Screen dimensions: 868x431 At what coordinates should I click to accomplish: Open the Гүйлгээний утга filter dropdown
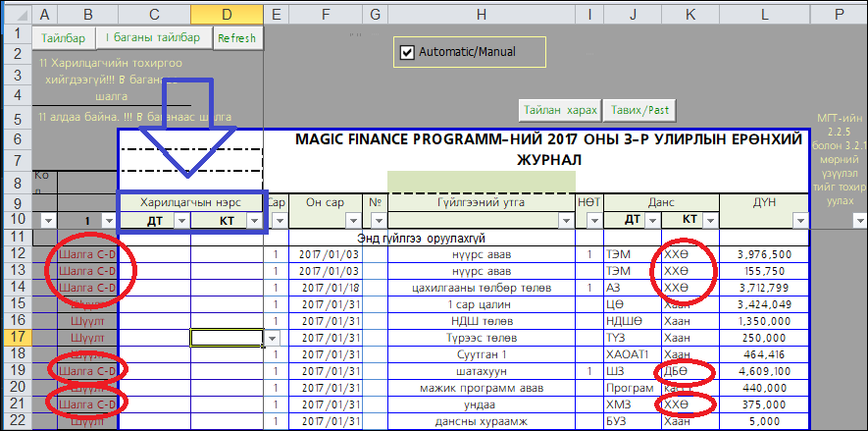click(566, 222)
